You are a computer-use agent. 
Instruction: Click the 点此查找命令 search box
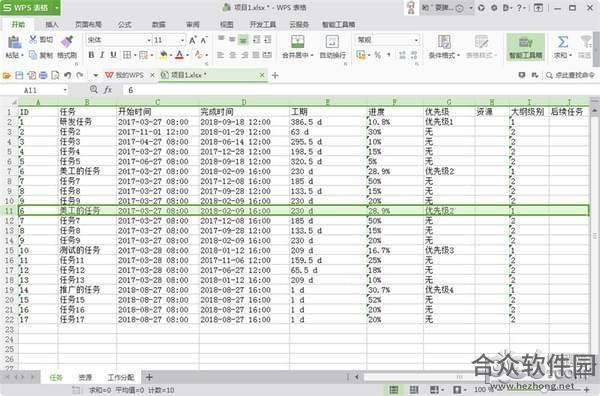pyautogui.click(x=571, y=75)
